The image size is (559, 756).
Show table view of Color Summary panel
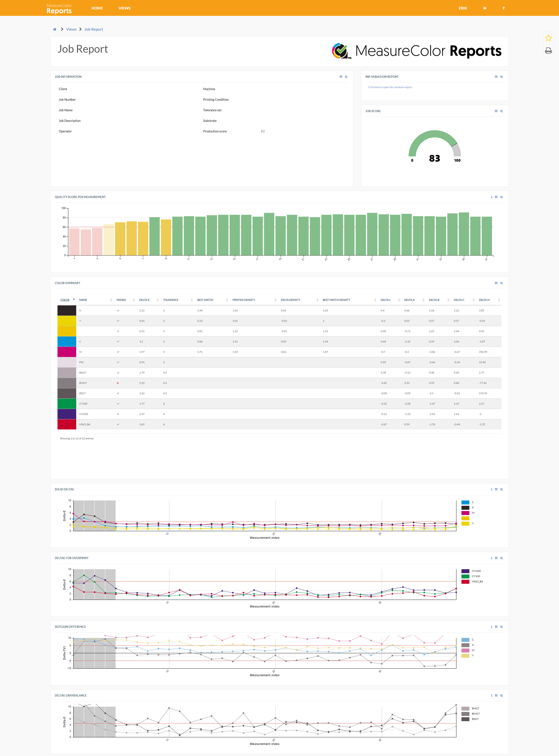496,283
